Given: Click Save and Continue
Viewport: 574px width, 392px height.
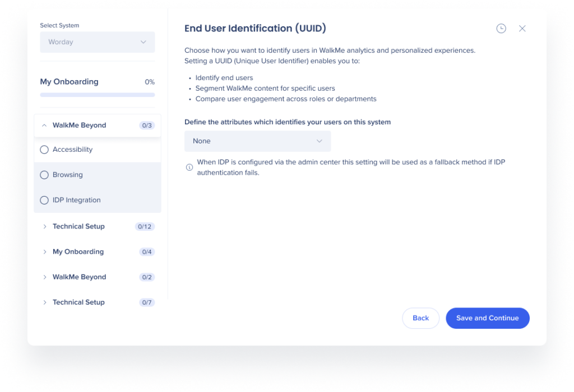Looking at the screenshot, I should coord(487,318).
